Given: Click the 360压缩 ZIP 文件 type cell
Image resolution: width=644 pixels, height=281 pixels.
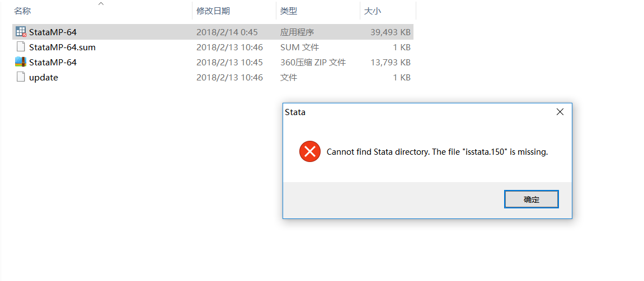Looking at the screenshot, I should tap(313, 62).
